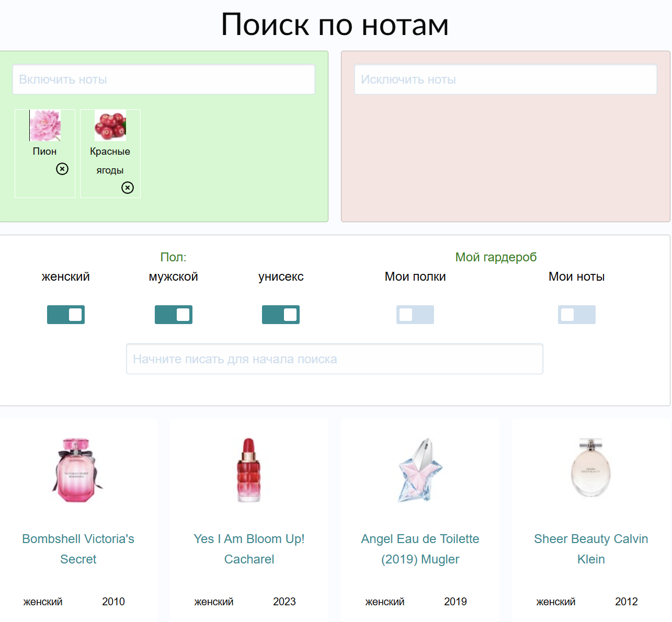Click the Bombshell pink bottle thumbnail
The height and width of the screenshot is (622, 672).
pos(78,470)
